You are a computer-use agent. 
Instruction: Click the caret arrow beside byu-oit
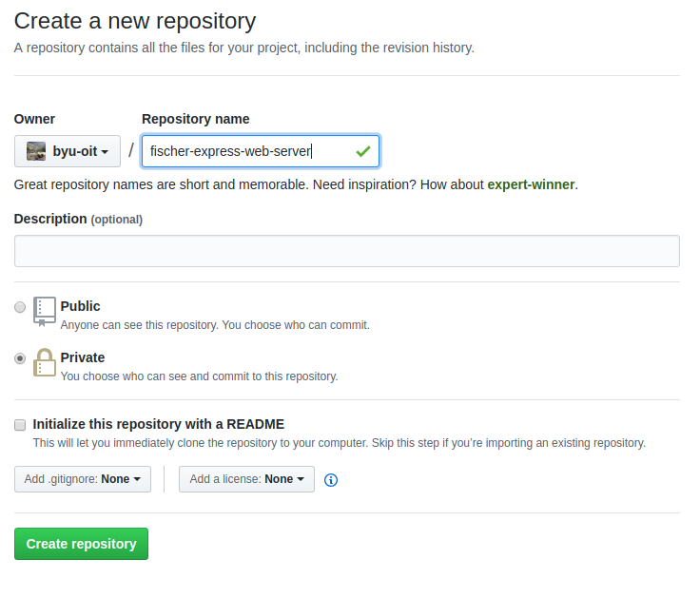[105, 152]
